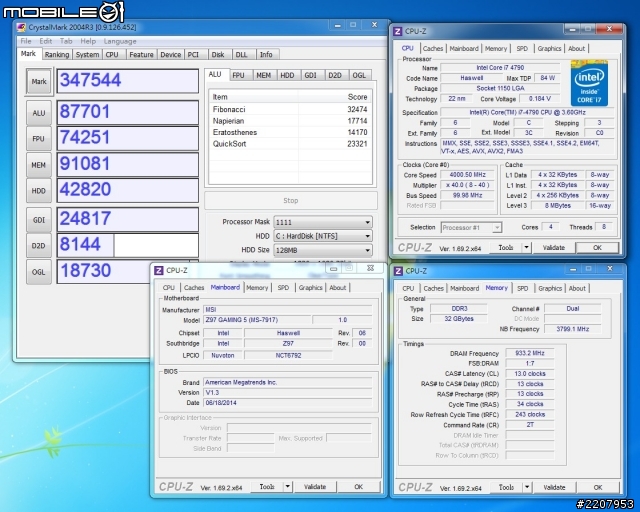Open Graphics tab in the CPU-Z processor window
Viewport: 640px width, 512px height.
[x=549, y=48]
